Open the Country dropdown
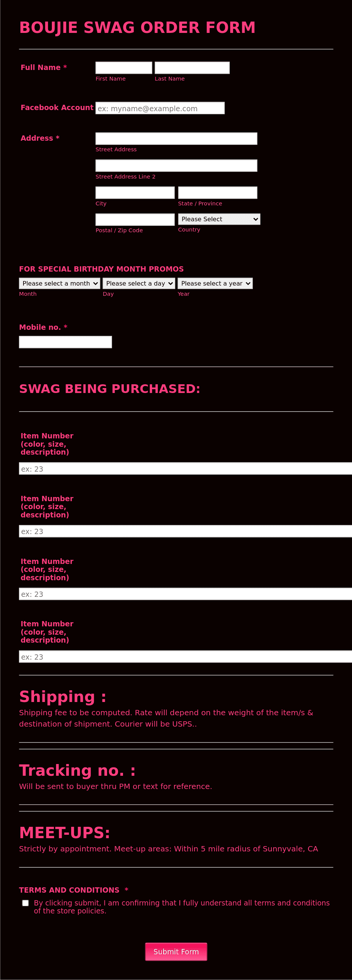This screenshot has width=352, height=980. (x=219, y=219)
